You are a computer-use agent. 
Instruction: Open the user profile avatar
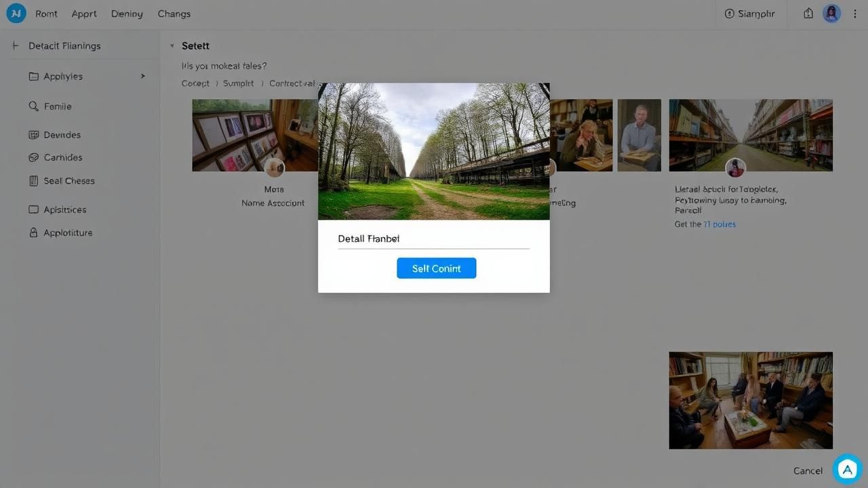click(x=831, y=14)
